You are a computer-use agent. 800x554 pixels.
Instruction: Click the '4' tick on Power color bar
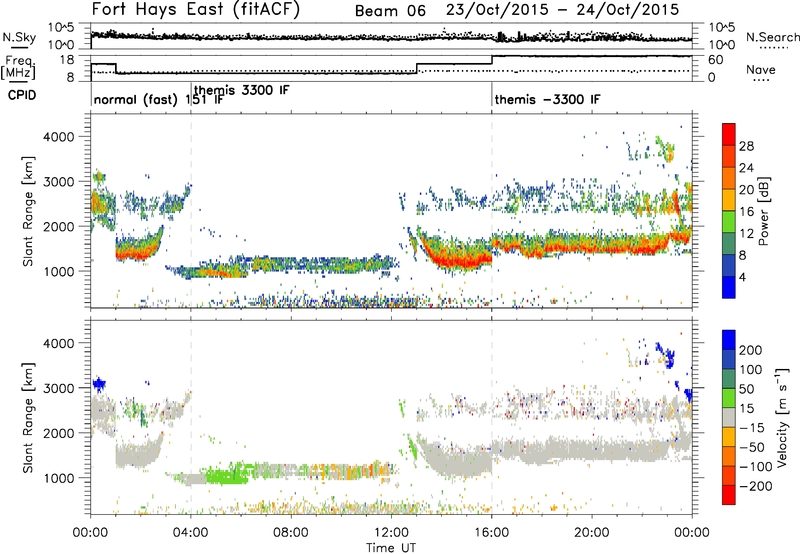point(743,277)
